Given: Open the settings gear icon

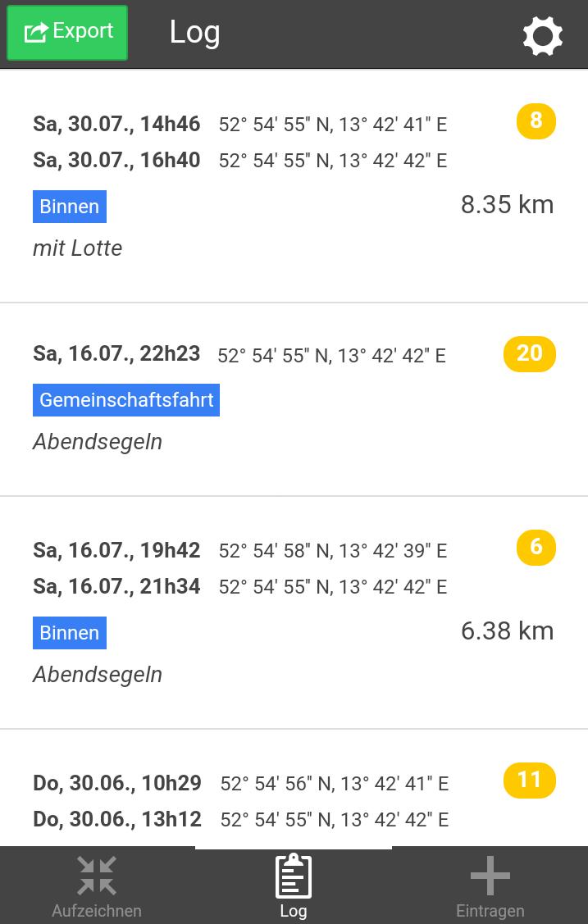Looking at the screenshot, I should click(x=542, y=35).
